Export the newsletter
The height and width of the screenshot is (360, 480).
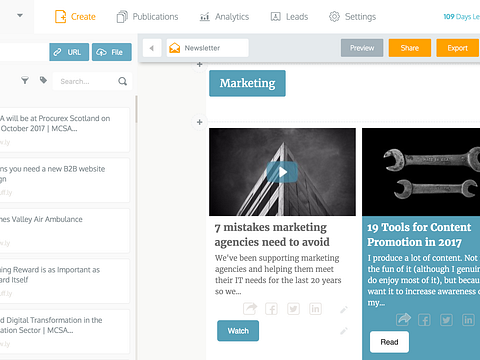[x=458, y=48]
